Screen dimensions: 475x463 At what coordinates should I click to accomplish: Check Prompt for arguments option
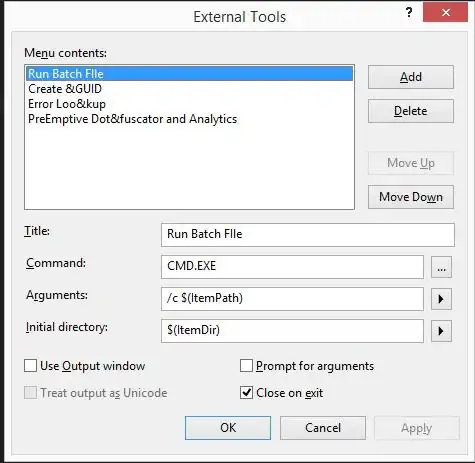coord(246,365)
